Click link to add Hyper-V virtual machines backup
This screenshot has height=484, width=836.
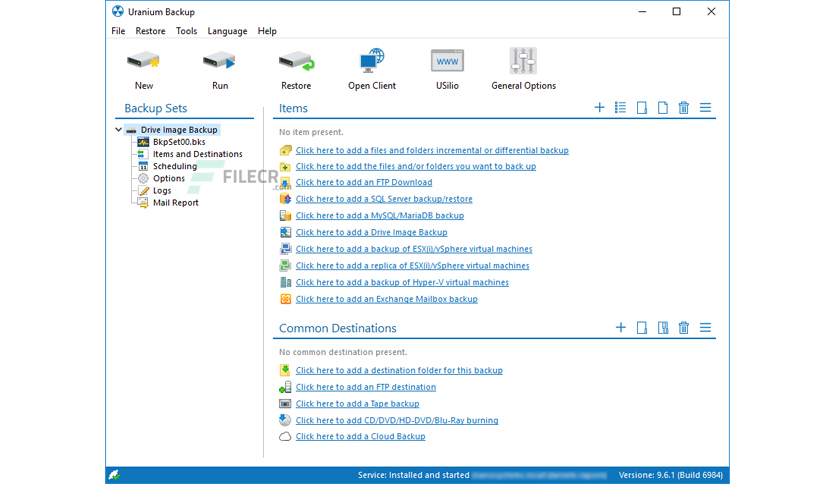pyautogui.click(x=402, y=283)
